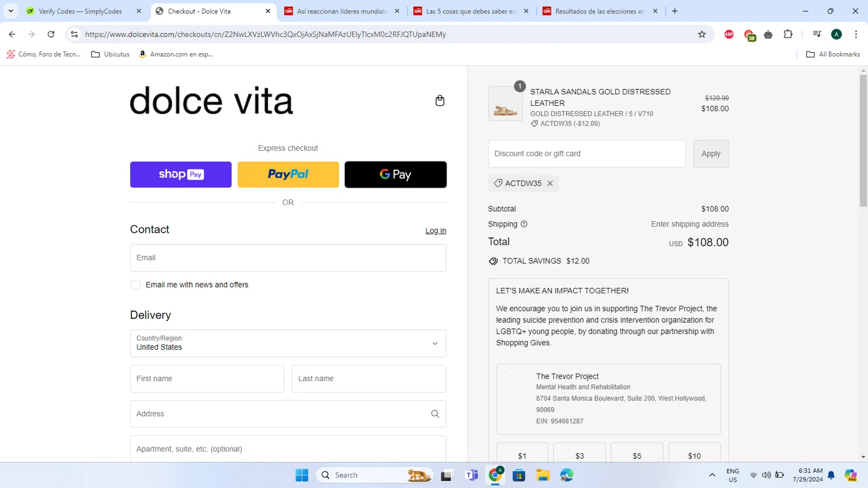This screenshot has width=868, height=488.
Task: Open Task View from taskbar
Action: (446, 475)
